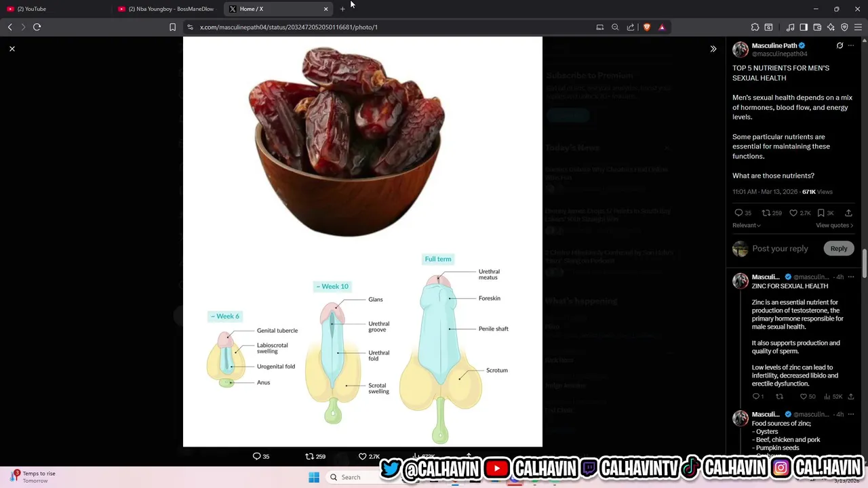Close the photo viewer with the X icon

[12, 49]
